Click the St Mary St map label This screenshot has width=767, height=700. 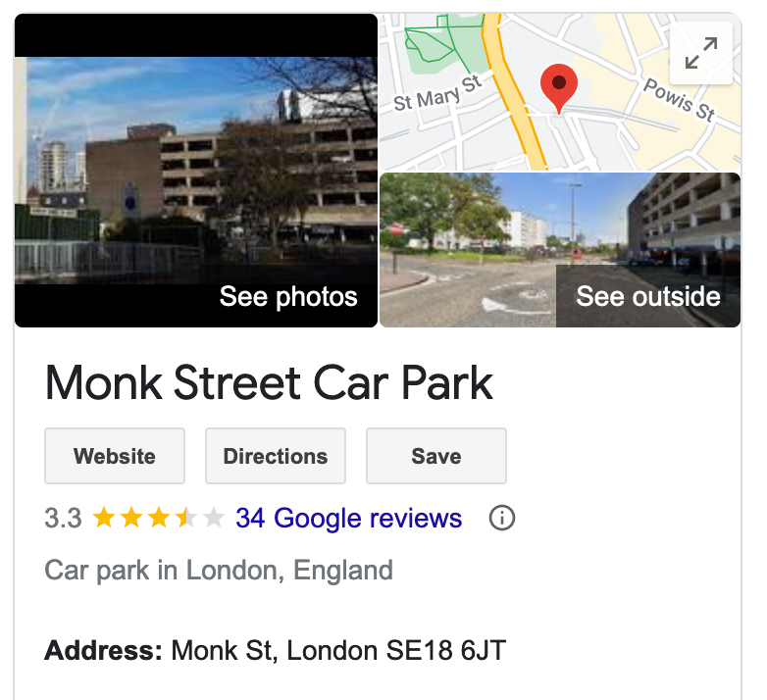[x=437, y=94]
